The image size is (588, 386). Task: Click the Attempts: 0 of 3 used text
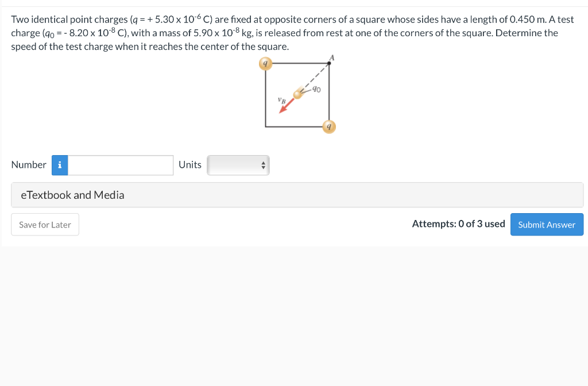tap(458, 223)
